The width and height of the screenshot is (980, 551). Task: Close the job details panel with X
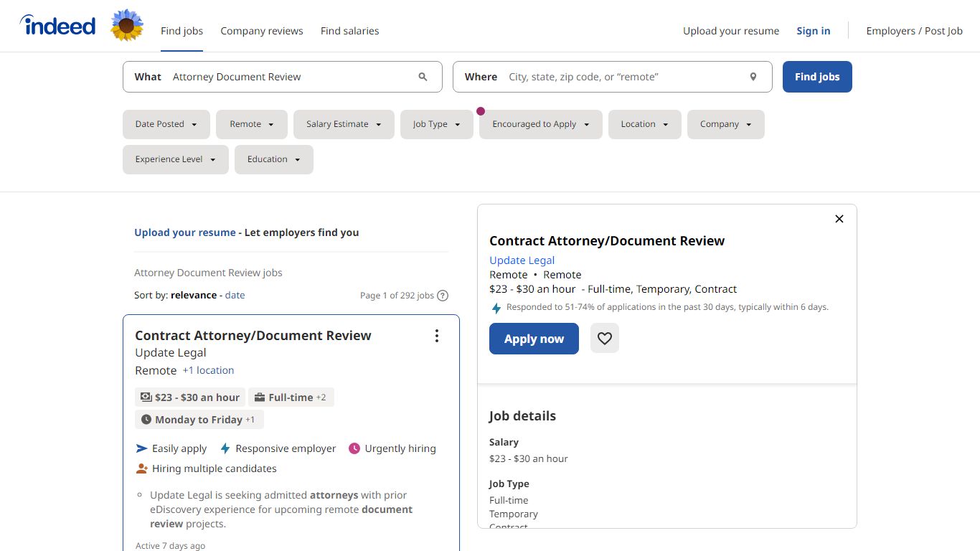click(x=839, y=219)
